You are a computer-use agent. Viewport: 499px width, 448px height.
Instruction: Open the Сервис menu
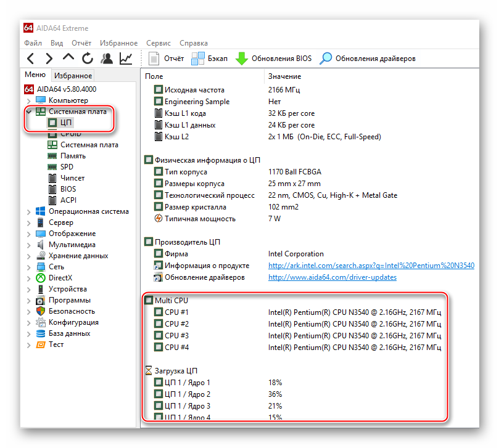[x=159, y=43]
